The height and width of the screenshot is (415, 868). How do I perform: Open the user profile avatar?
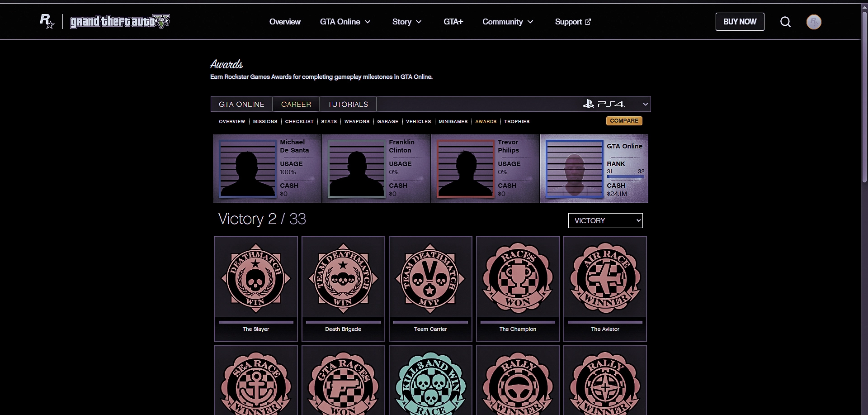814,22
